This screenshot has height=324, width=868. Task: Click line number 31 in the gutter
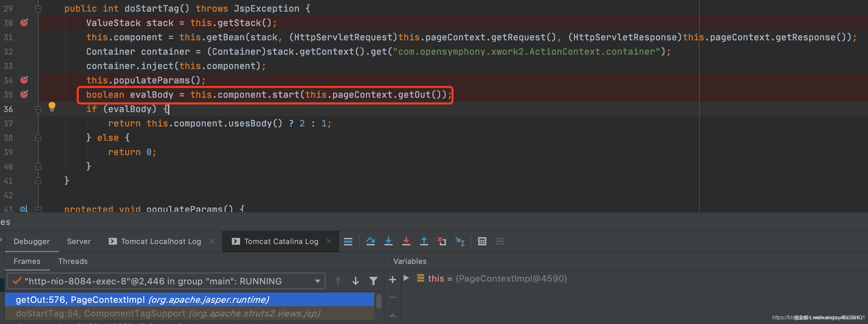click(8, 37)
